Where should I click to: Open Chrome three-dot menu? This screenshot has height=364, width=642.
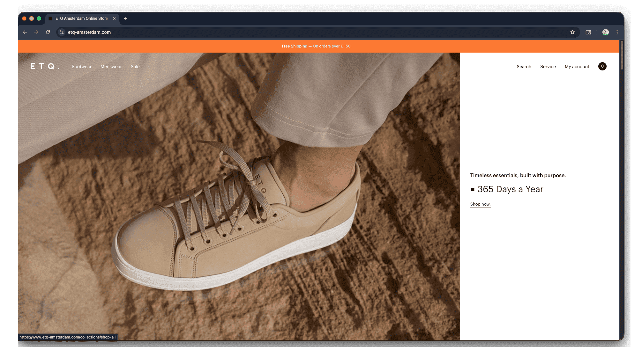(617, 32)
